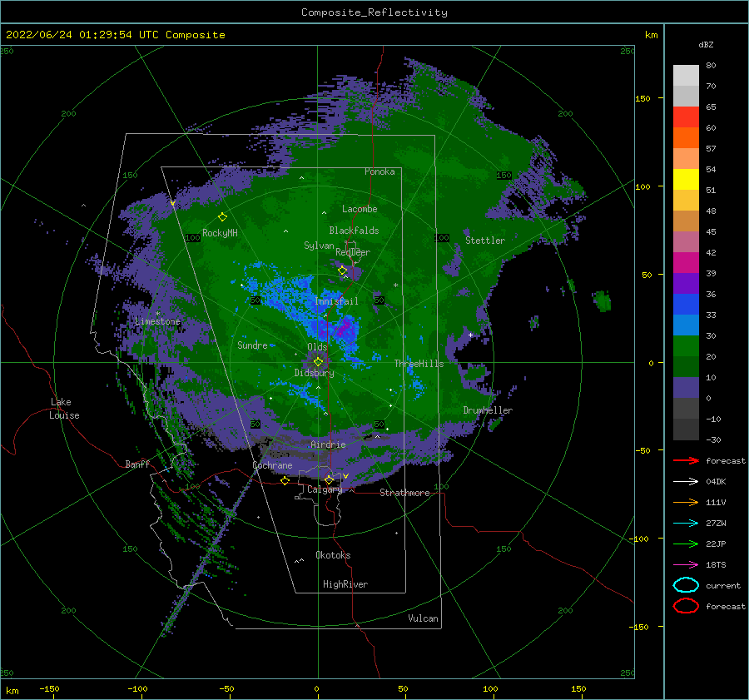The width and height of the screenshot is (749, 700).
Task: Click the Airdrie label
Action: coord(328,444)
